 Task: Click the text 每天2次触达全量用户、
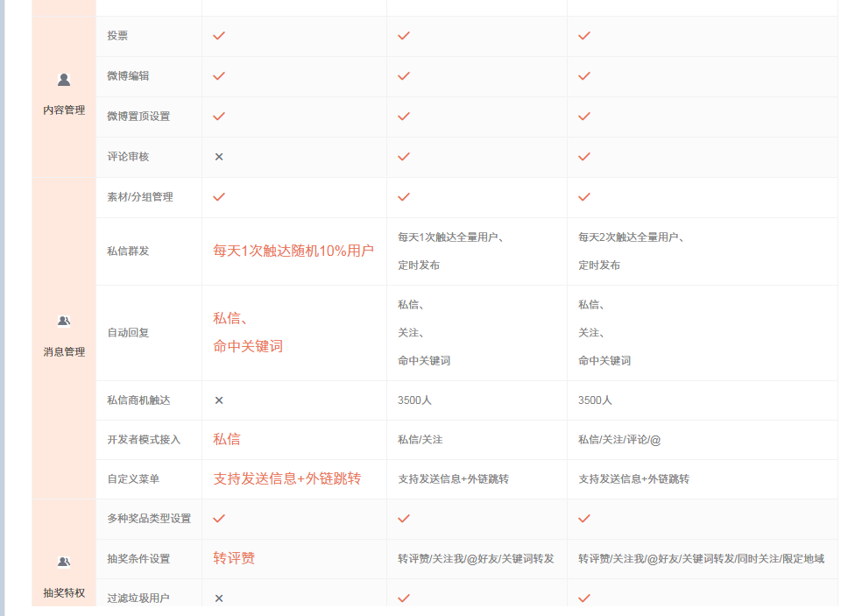[631, 237]
